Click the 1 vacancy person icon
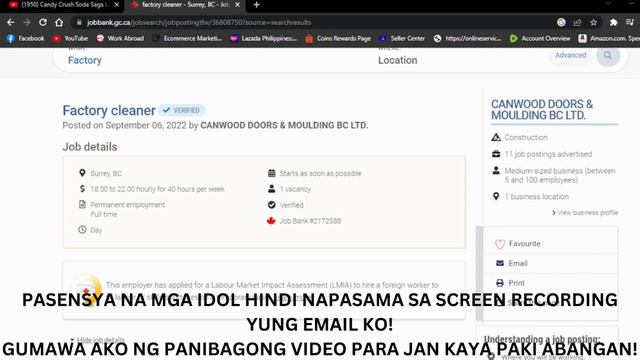 (x=271, y=189)
